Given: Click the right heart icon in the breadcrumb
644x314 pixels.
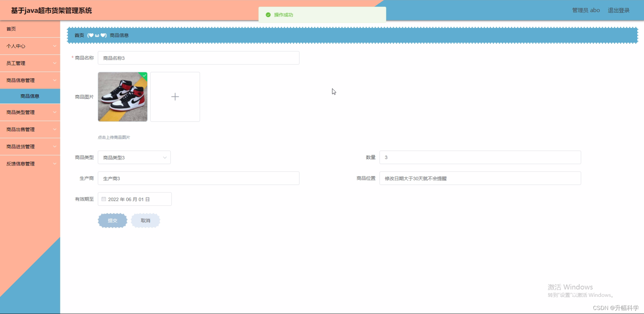Looking at the screenshot, I should (103, 35).
